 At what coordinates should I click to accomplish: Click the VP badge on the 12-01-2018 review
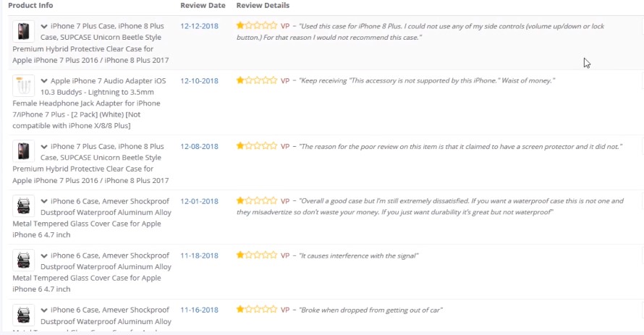[285, 201]
